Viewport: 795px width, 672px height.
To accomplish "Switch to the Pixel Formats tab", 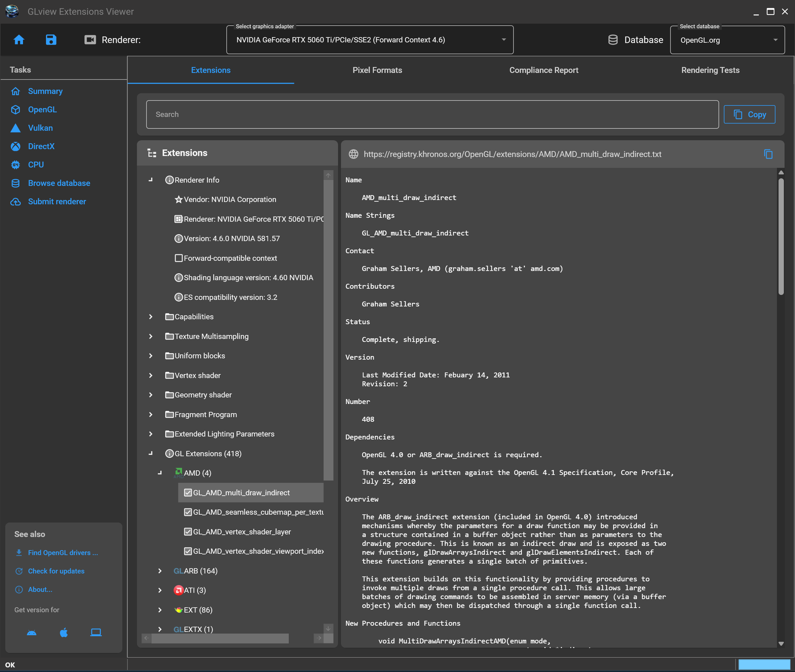I will click(377, 70).
